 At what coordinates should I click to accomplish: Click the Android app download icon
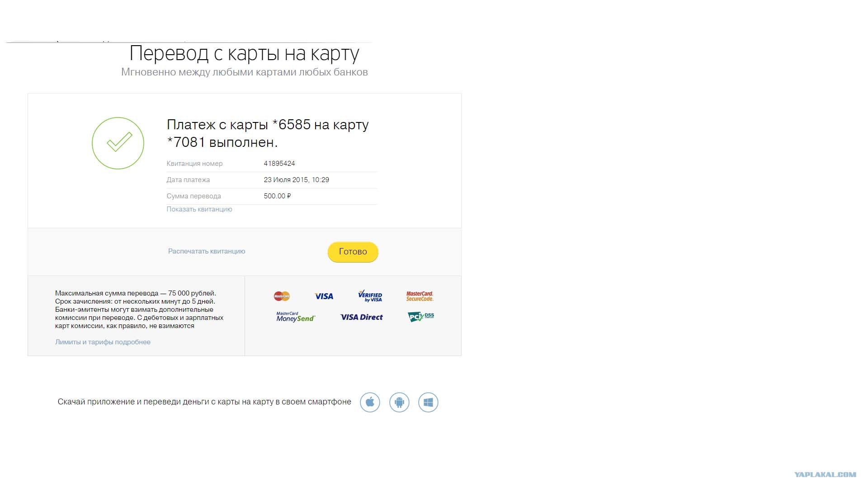[399, 402]
